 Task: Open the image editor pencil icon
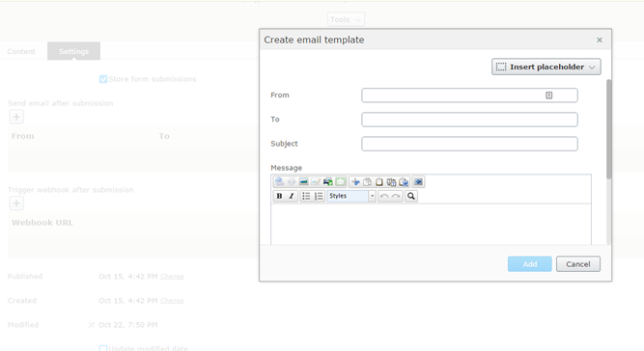tap(316, 182)
